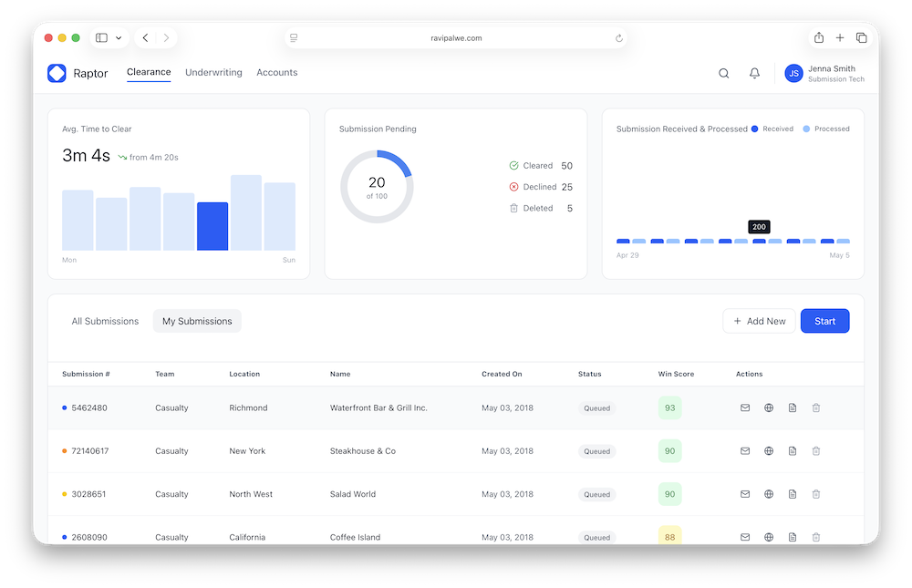Switch to the Underwriting tab
The image size is (912, 588).
[213, 72]
